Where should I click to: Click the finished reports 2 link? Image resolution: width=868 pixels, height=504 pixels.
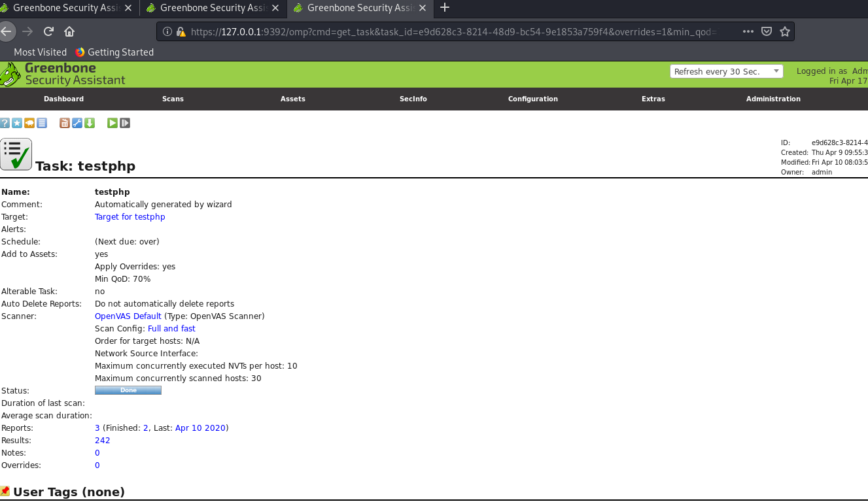point(146,428)
